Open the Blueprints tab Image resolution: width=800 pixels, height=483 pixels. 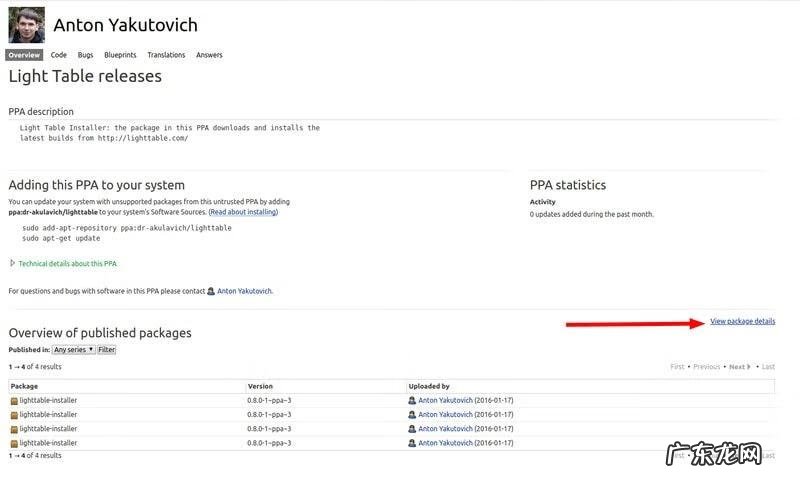120,55
